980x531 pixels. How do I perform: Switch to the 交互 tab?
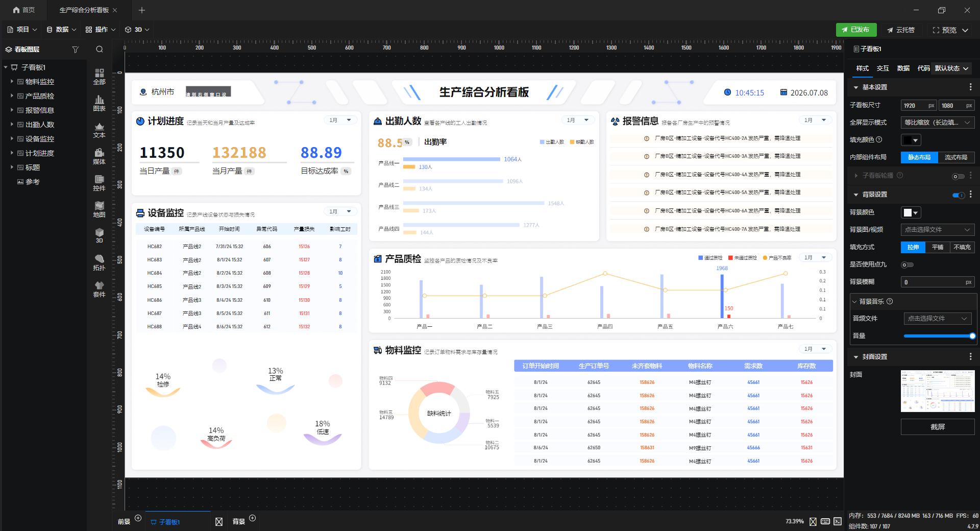pos(883,68)
